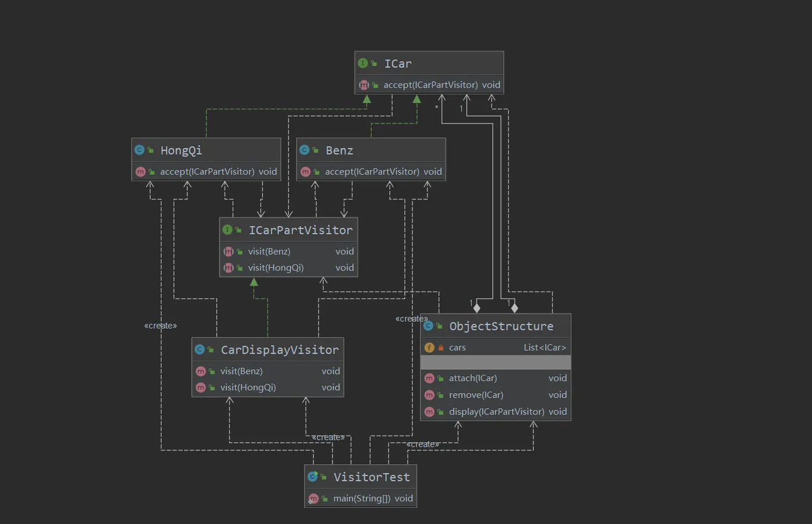The image size is (812, 524).
Task: Click display(ICarPartVisitor) method text
Action: coord(496,412)
